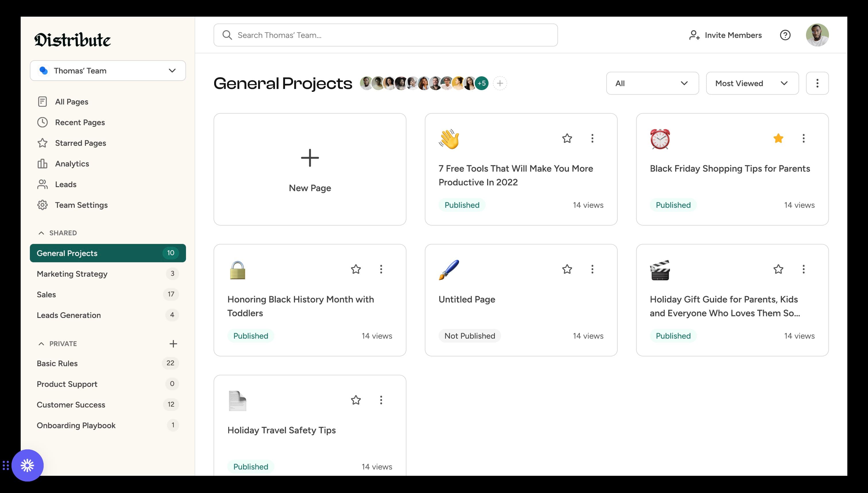The width and height of the screenshot is (868, 493).
Task: Open Leads in sidebar
Action: [66, 184]
